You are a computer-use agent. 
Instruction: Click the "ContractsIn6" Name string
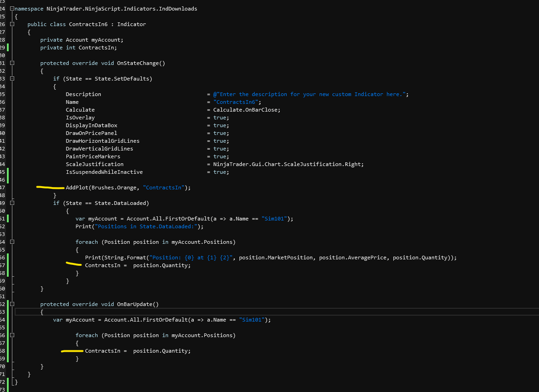(x=238, y=102)
